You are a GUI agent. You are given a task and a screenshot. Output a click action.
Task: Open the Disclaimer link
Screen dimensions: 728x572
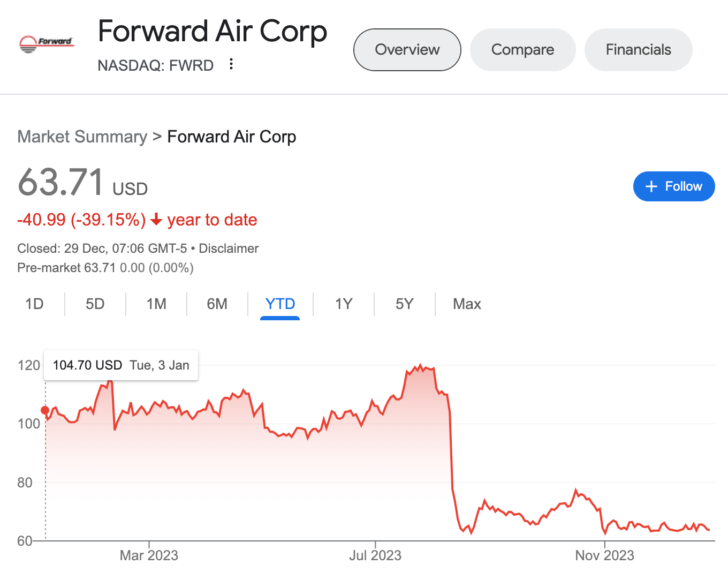[229, 249]
